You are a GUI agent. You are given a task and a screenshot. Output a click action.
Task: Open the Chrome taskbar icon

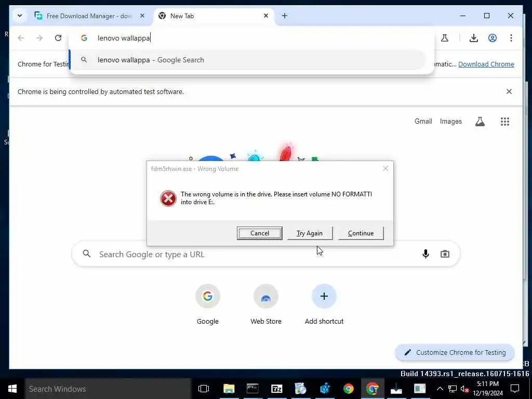pyautogui.click(x=349, y=389)
